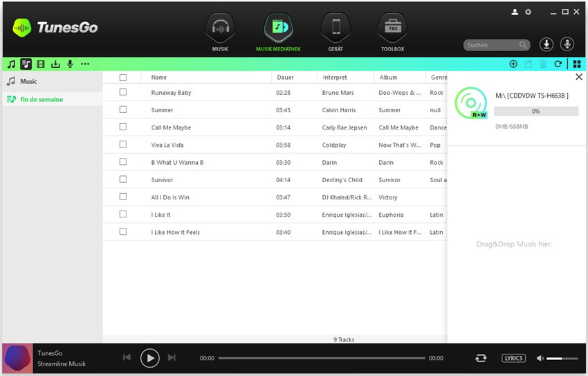Check the I Like How It Feels checkbox
The image size is (588, 376).
click(x=123, y=231)
